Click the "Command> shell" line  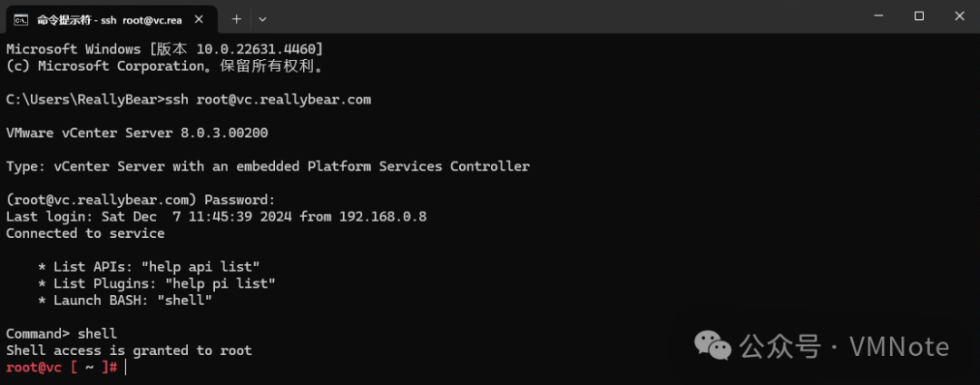point(61,333)
